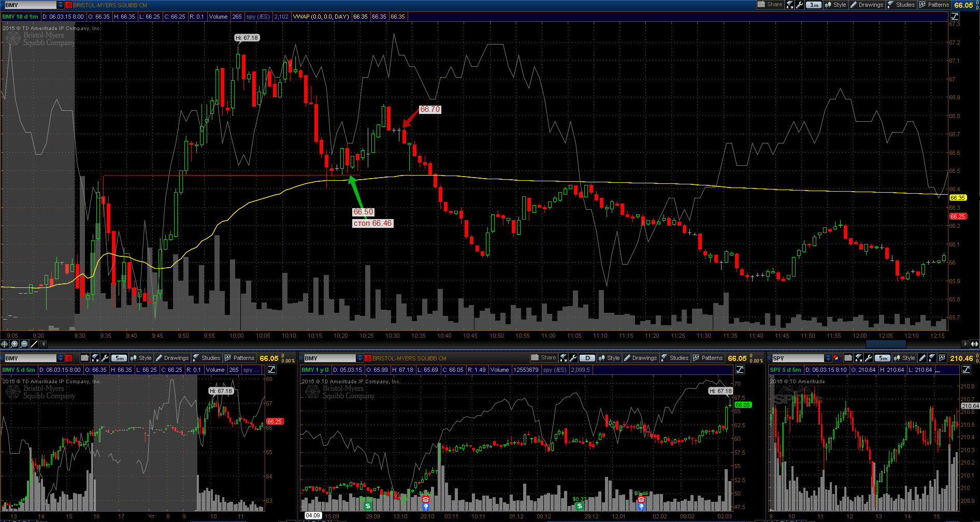Click colored link squares in SPY chart
Image resolution: width=980 pixels, height=522 pixels.
tap(836, 358)
